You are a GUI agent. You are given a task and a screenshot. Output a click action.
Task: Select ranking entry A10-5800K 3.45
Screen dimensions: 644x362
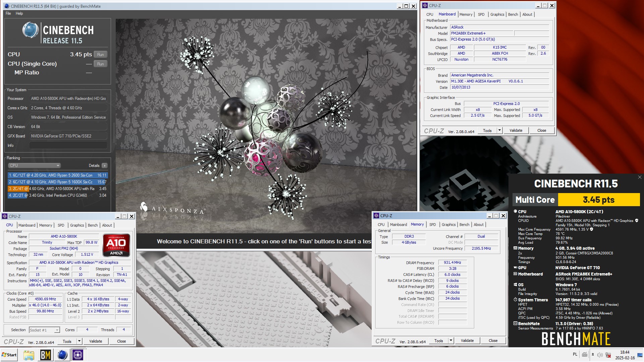click(x=57, y=188)
